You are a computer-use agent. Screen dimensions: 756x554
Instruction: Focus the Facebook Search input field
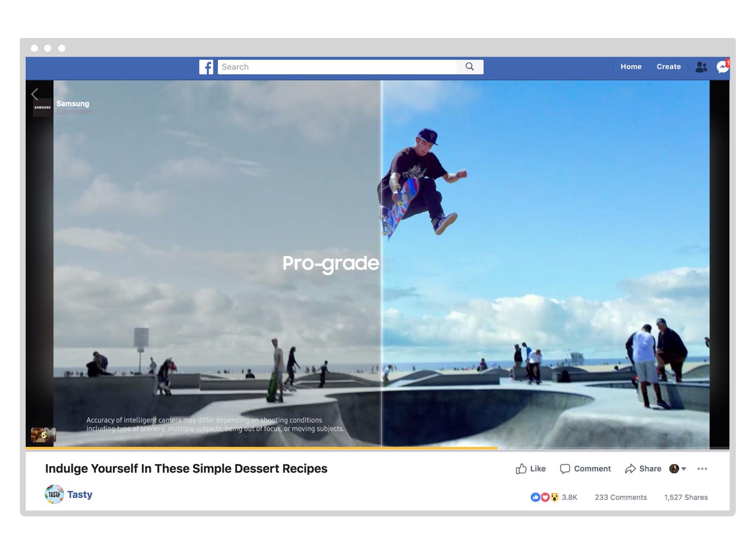[x=337, y=67]
